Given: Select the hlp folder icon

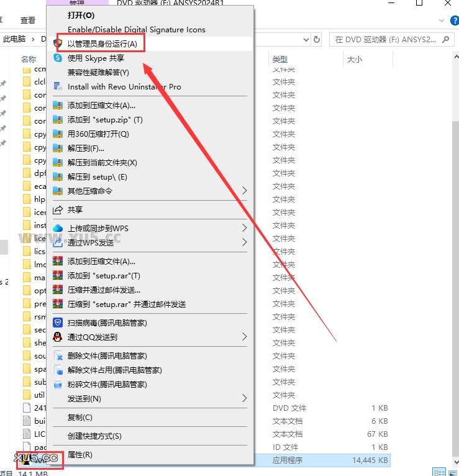Looking at the screenshot, I should pos(27,199).
